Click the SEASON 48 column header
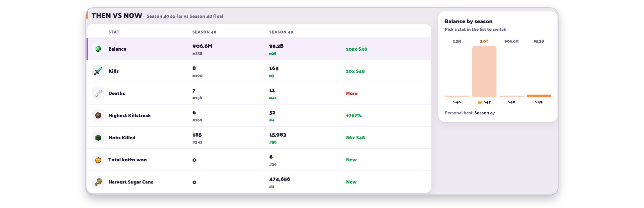This screenshot has width=644, height=208. pyautogui.click(x=204, y=32)
